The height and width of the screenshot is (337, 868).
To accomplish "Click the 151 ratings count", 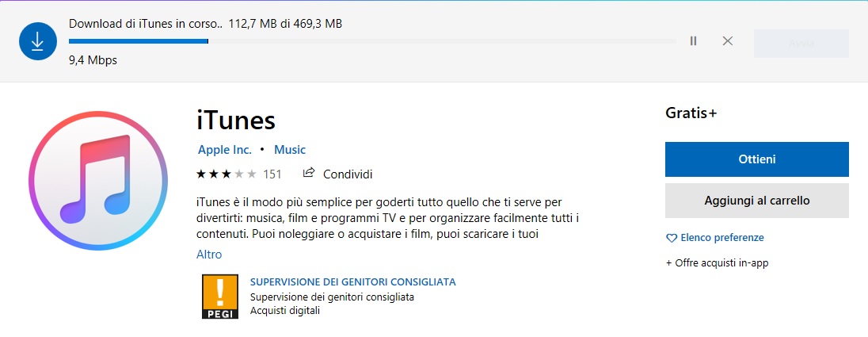I will pos(272,174).
